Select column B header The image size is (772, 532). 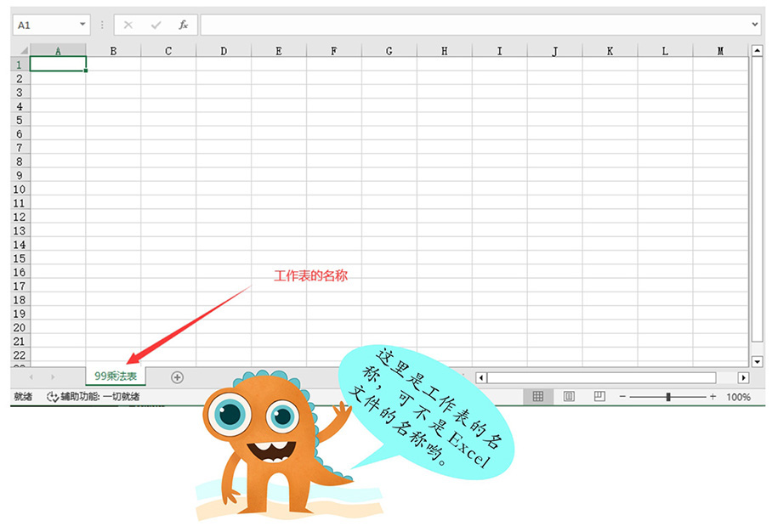coord(113,51)
